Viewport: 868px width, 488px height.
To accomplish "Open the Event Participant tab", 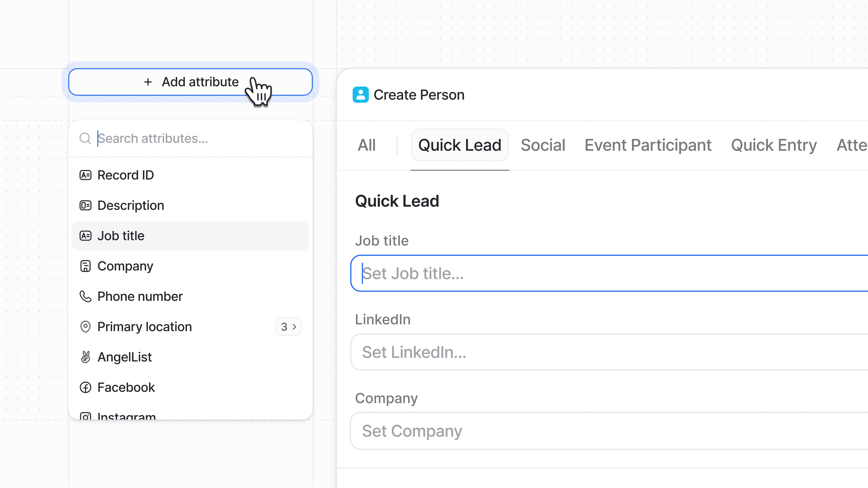I will pyautogui.click(x=648, y=145).
